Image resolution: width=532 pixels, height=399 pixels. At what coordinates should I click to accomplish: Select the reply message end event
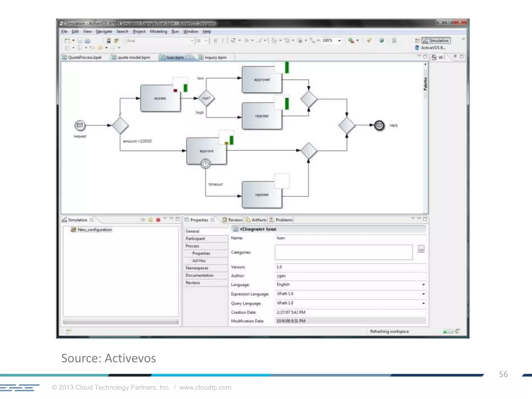pyautogui.click(x=379, y=125)
